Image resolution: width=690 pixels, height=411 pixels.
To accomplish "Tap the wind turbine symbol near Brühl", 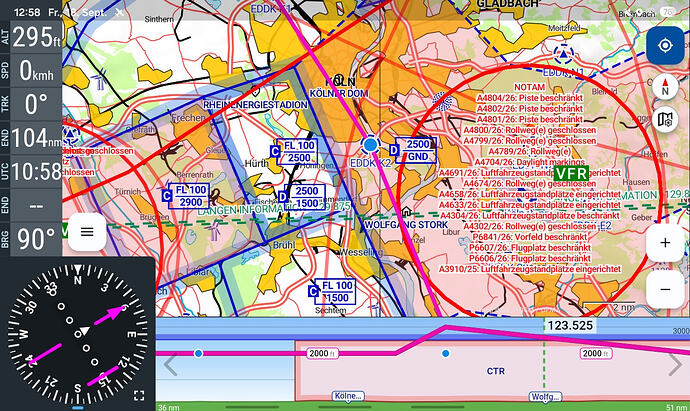I will [214, 230].
